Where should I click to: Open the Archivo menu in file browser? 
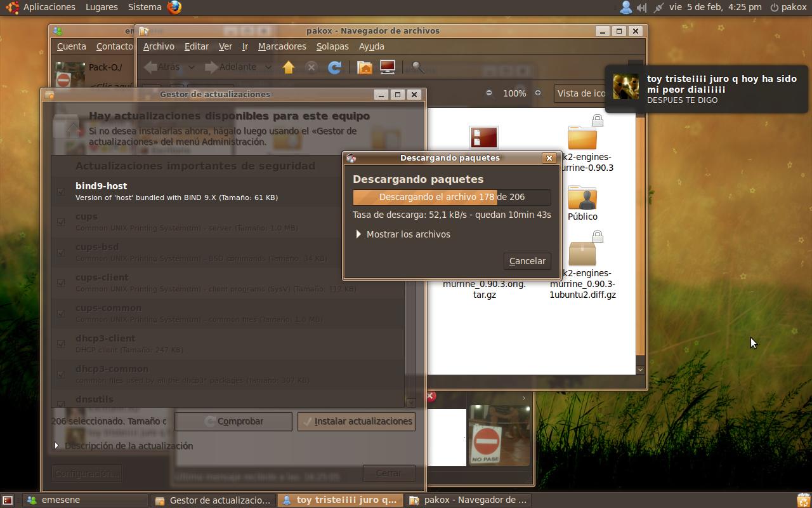pyautogui.click(x=159, y=46)
